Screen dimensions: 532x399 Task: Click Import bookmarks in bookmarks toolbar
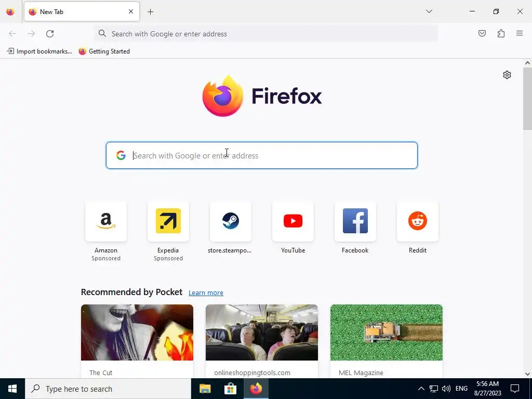pyautogui.click(x=39, y=51)
